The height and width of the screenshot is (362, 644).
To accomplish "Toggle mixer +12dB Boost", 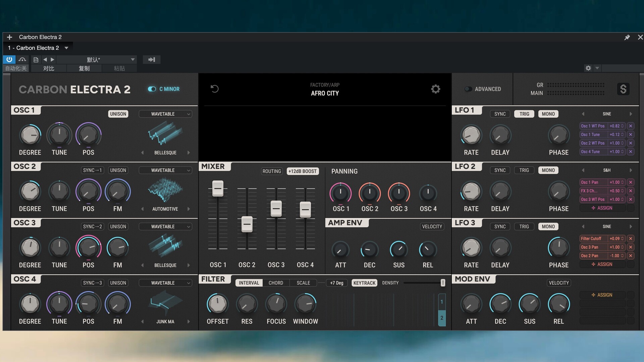I will (303, 171).
